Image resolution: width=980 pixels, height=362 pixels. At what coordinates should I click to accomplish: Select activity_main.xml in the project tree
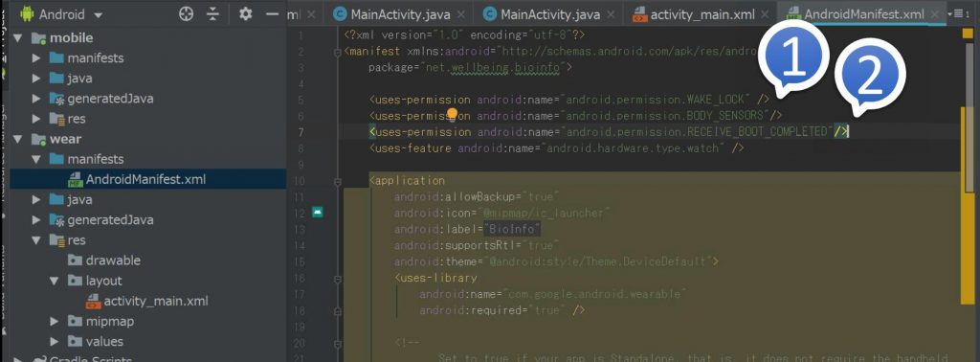[156, 301]
